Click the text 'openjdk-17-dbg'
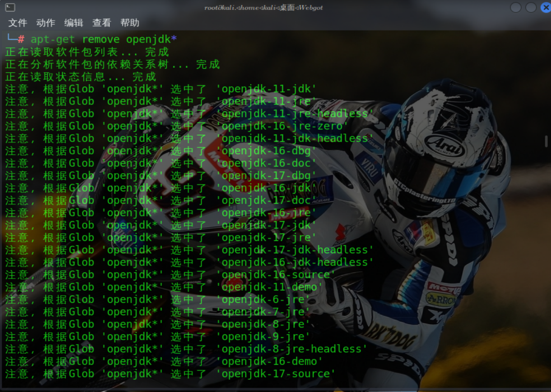551x392 pixels. pos(266,175)
